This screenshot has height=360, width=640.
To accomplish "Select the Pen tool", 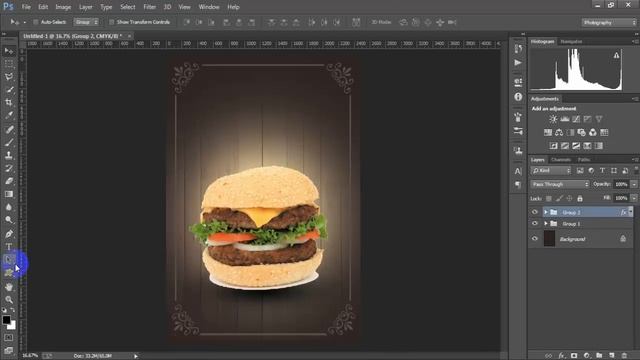I will tap(9, 233).
